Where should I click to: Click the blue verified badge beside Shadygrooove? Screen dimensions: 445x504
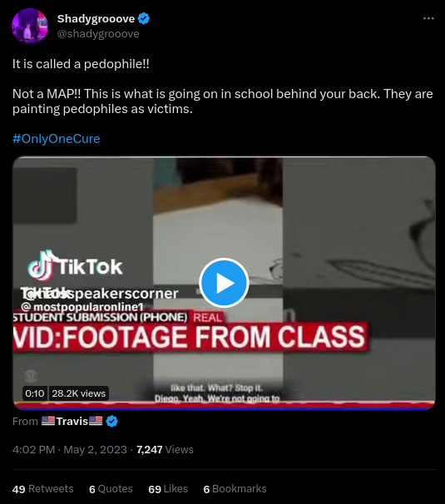[144, 18]
